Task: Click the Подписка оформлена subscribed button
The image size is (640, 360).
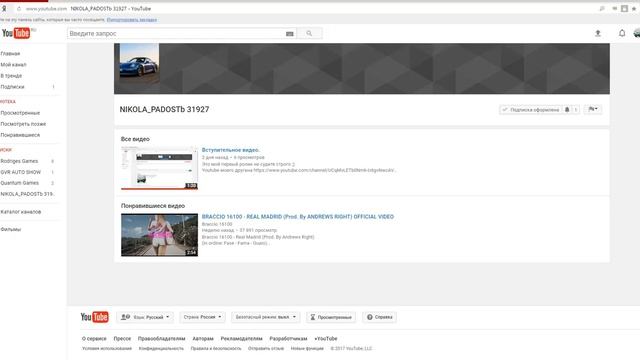Action: [x=530, y=109]
